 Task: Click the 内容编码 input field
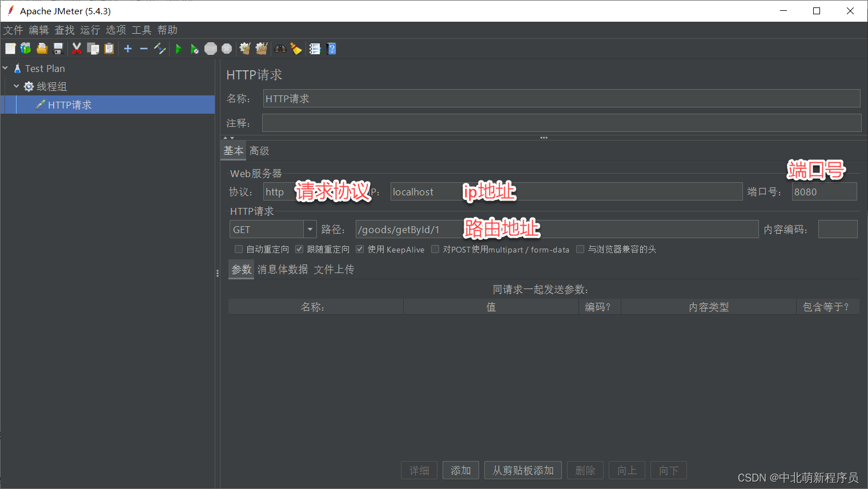pos(838,230)
